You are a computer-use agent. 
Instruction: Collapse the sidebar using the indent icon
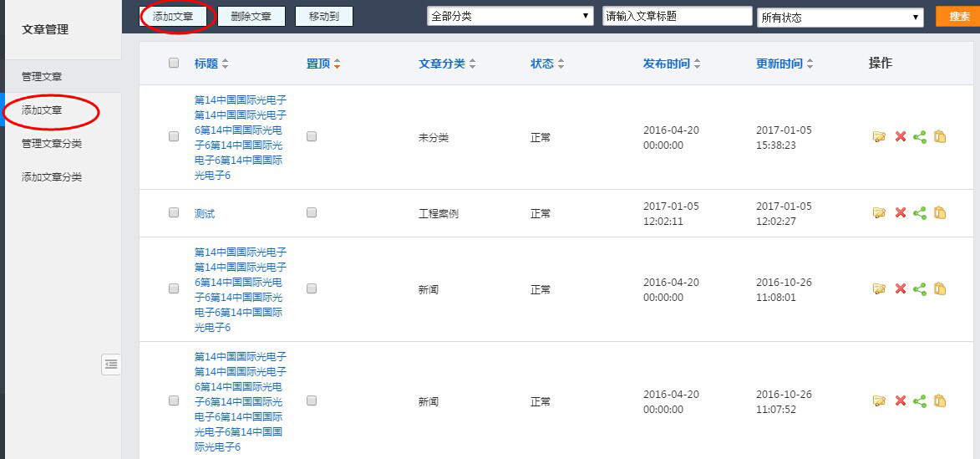(x=111, y=364)
